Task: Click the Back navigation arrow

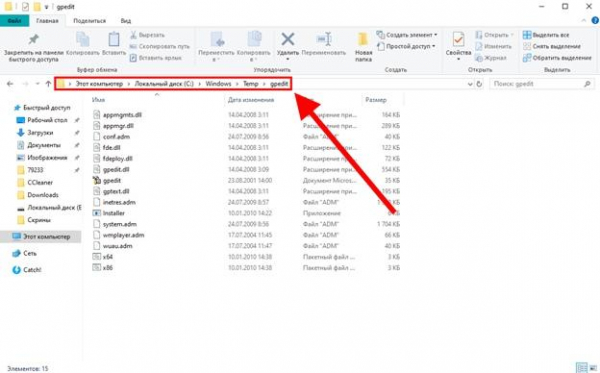Action: tap(10, 84)
